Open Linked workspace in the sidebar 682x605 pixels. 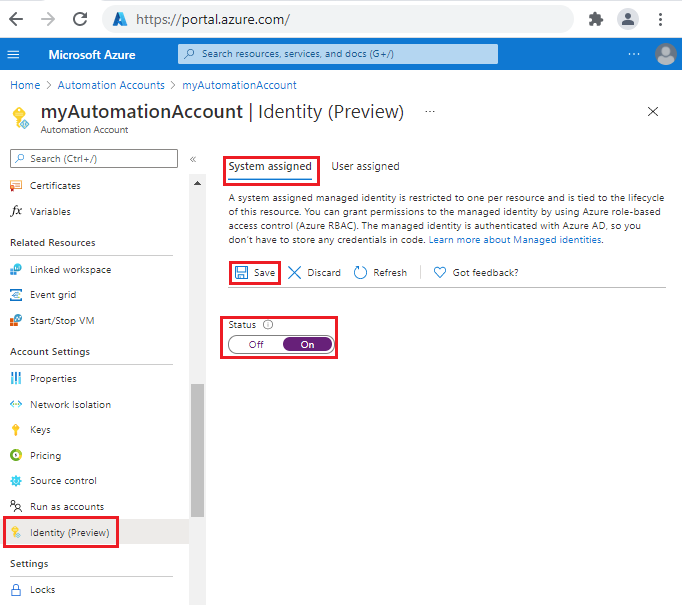tap(70, 270)
